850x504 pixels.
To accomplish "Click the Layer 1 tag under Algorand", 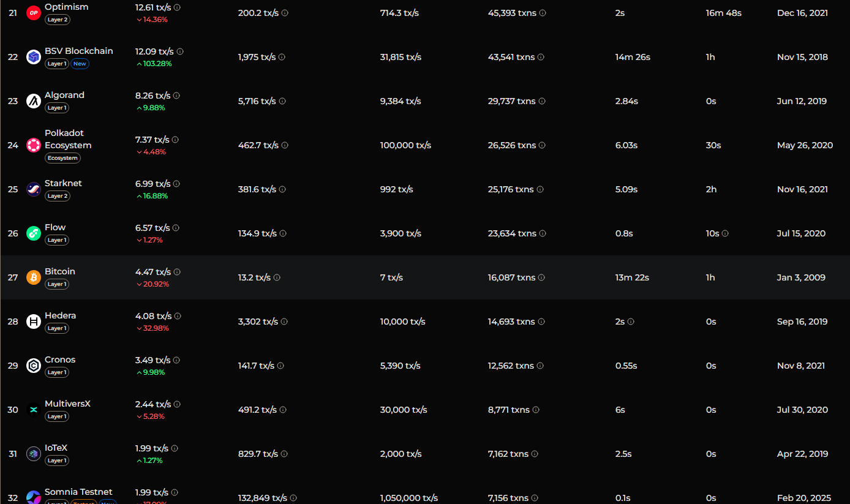I will click(x=57, y=108).
